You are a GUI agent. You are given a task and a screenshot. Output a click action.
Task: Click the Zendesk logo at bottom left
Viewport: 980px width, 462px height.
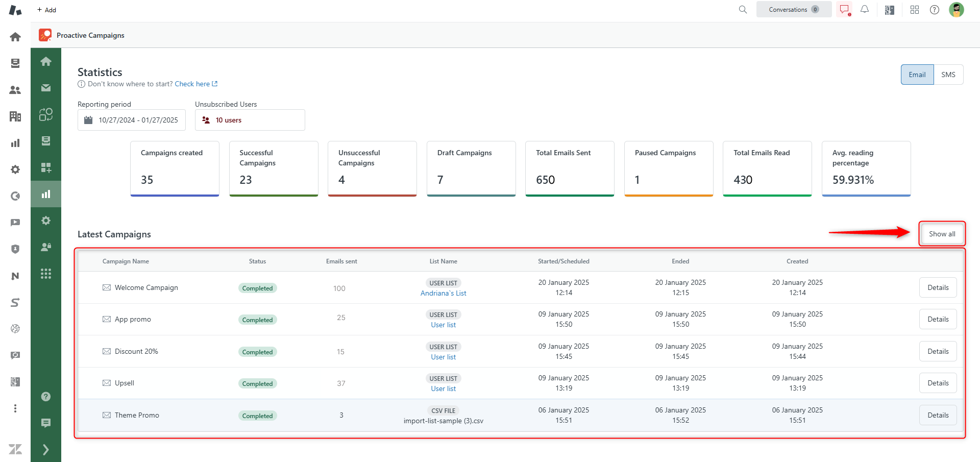pyautogui.click(x=15, y=449)
